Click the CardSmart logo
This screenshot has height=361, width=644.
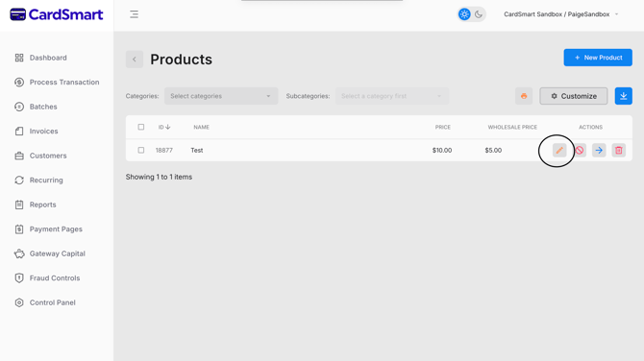coord(57,14)
